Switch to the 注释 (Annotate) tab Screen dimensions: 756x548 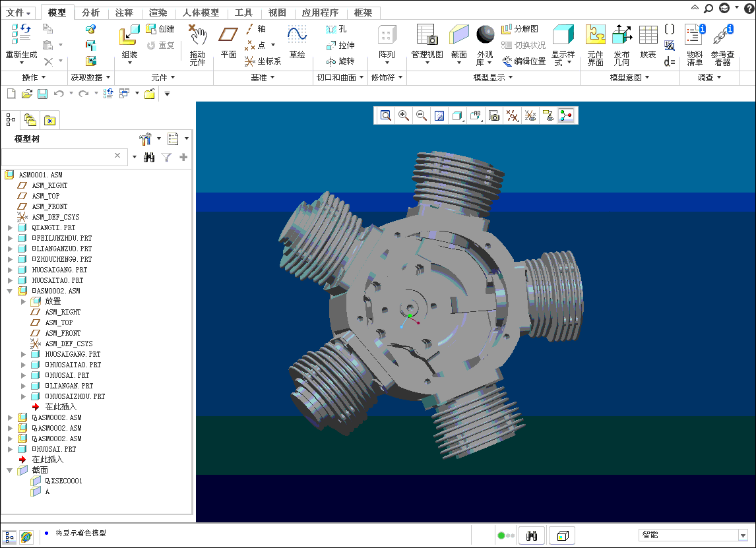pos(124,13)
